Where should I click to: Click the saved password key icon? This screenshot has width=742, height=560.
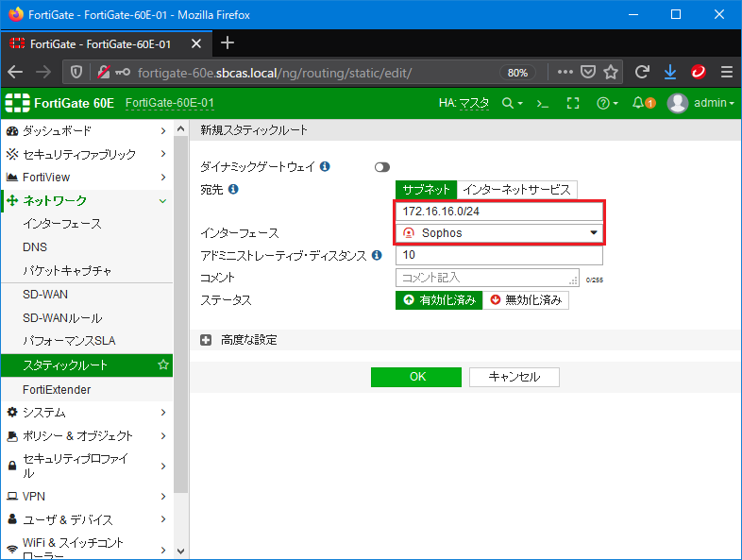click(x=123, y=73)
